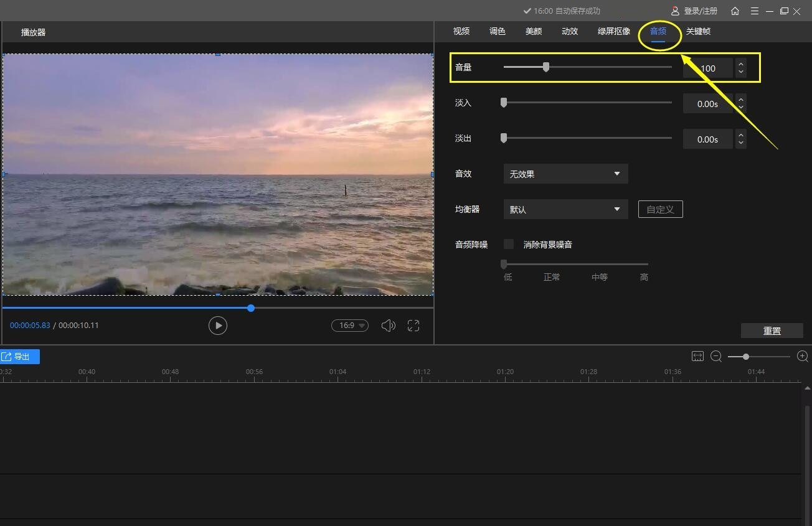This screenshot has height=526, width=812.
Task: Open the 16:9 aspect ratio dropdown
Action: [x=349, y=326]
